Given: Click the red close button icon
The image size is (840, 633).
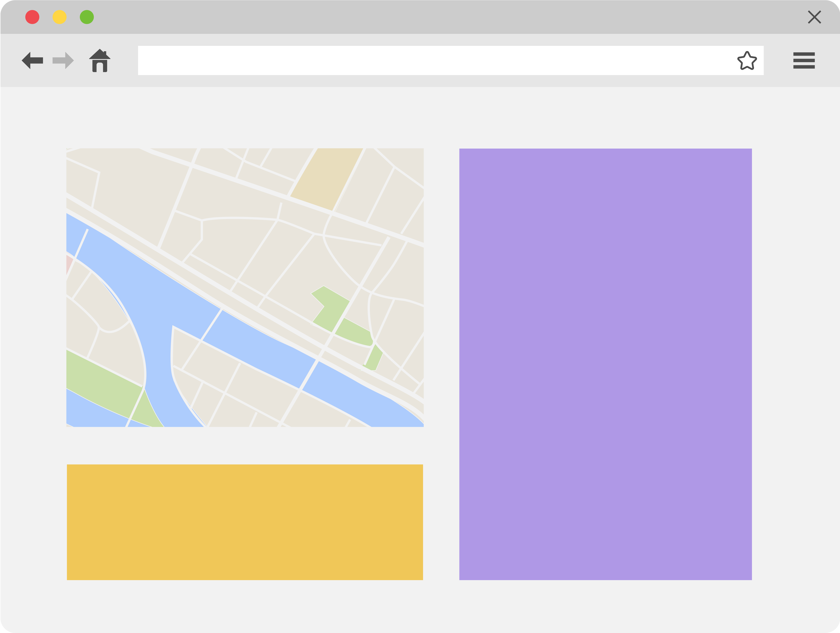Looking at the screenshot, I should [x=31, y=18].
